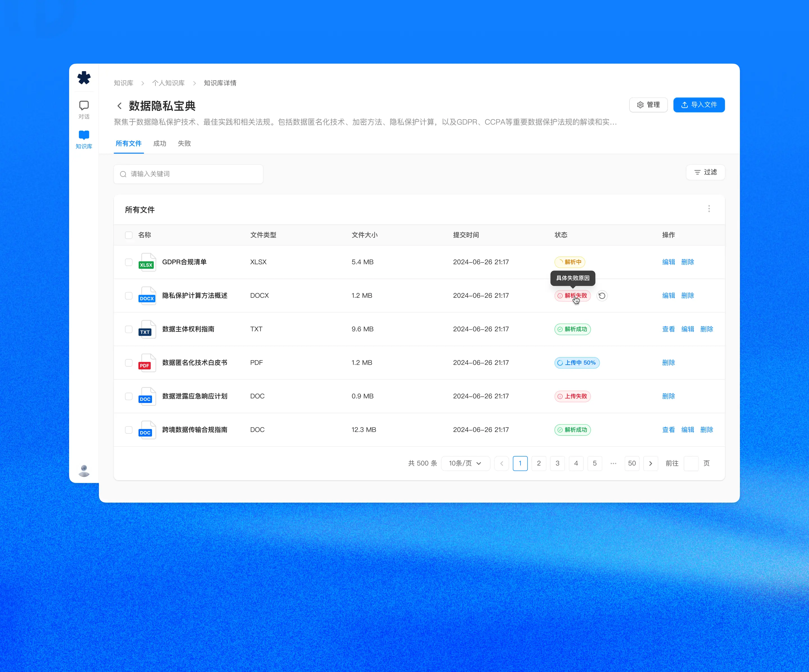Image resolution: width=809 pixels, height=672 pixels.
Task: Select the checkbox for 数据泄露应急响应计划
Action: [129, 396]
